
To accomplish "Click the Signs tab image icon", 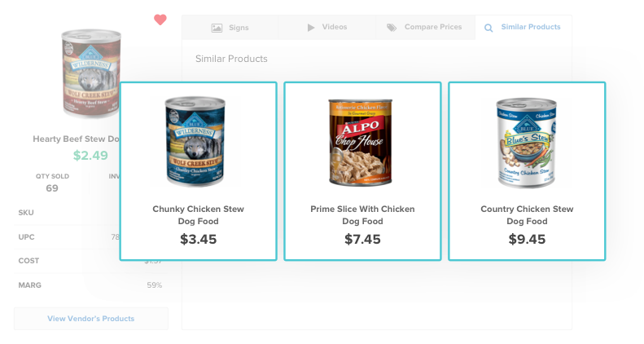I will click(217, 28).
